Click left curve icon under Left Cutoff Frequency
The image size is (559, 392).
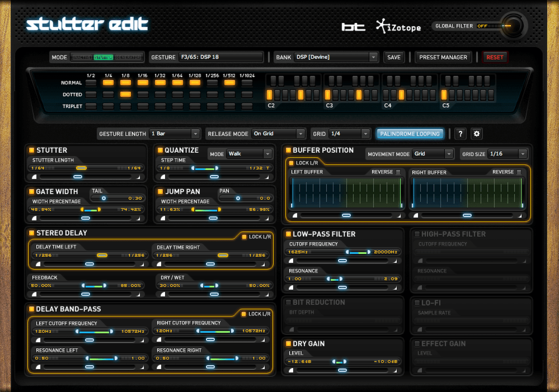(x=38, y=340)
